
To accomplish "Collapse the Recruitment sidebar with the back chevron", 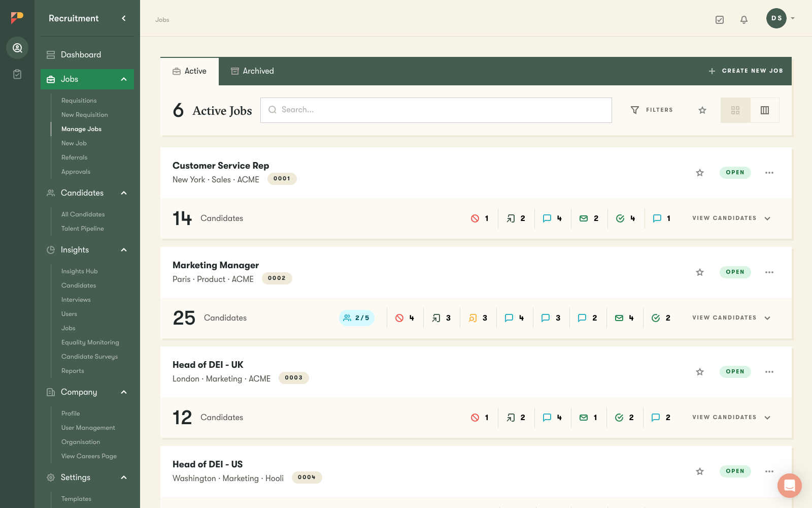I will coord(124,18).
